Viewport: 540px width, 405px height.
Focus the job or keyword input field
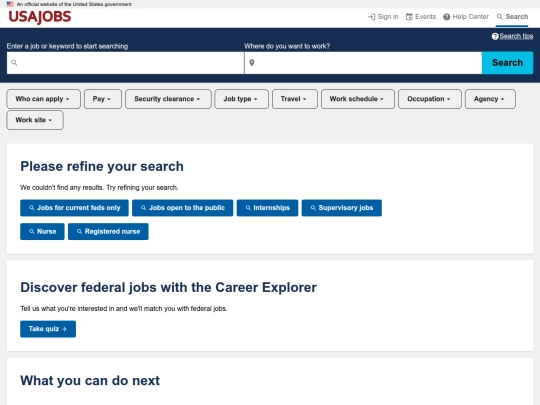click(125, 63)
